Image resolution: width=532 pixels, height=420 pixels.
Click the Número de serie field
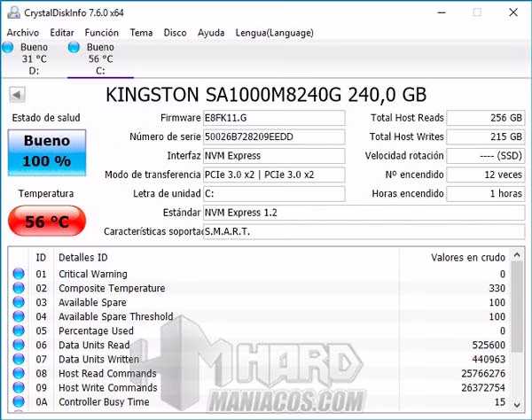(273, 137)
